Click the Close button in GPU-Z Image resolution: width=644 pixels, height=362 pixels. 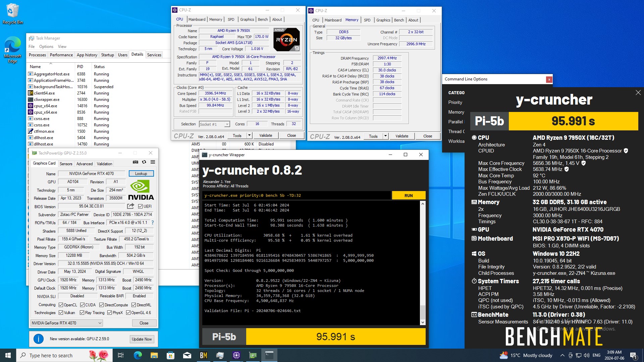144,323
